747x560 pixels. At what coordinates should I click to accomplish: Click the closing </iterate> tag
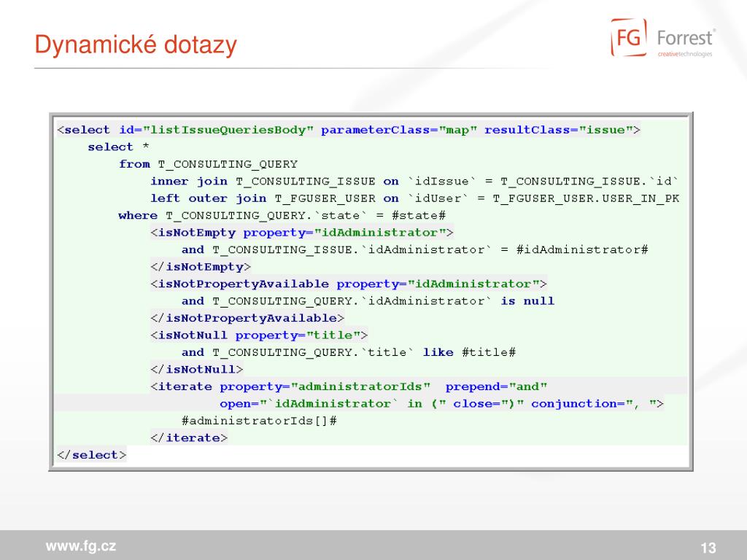point(189,437)
